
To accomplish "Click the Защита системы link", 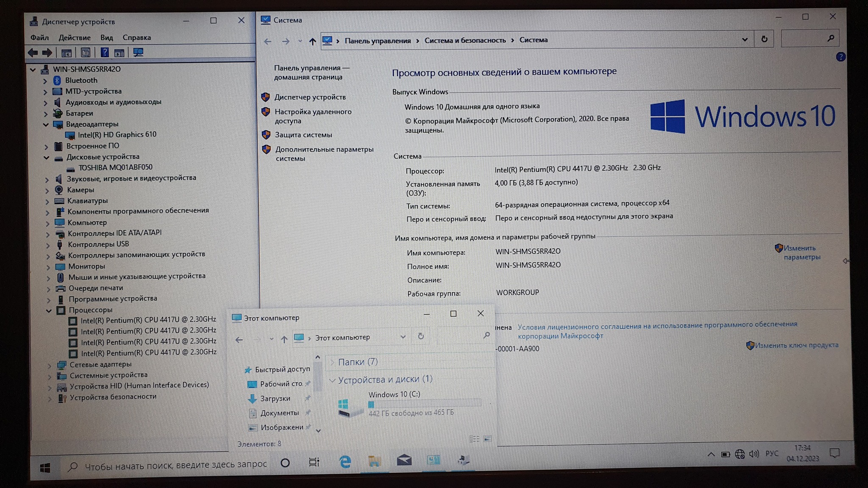I will click(x=303, y=135).
